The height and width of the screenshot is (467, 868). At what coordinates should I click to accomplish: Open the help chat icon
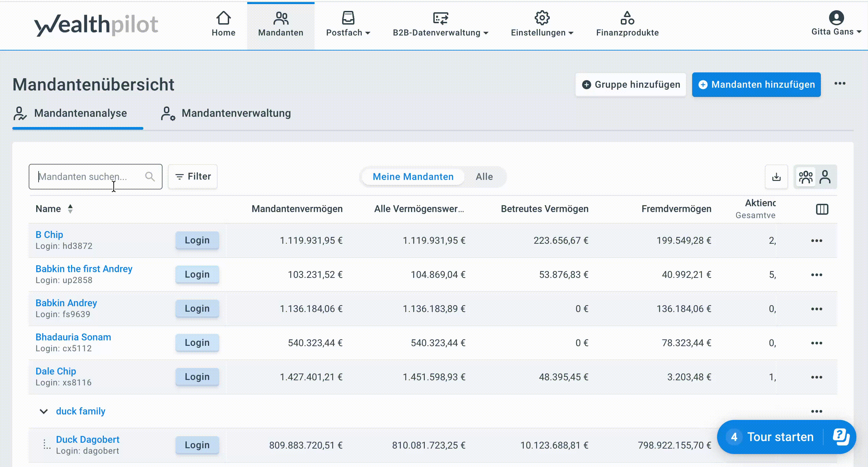click(x=841, y=437)
